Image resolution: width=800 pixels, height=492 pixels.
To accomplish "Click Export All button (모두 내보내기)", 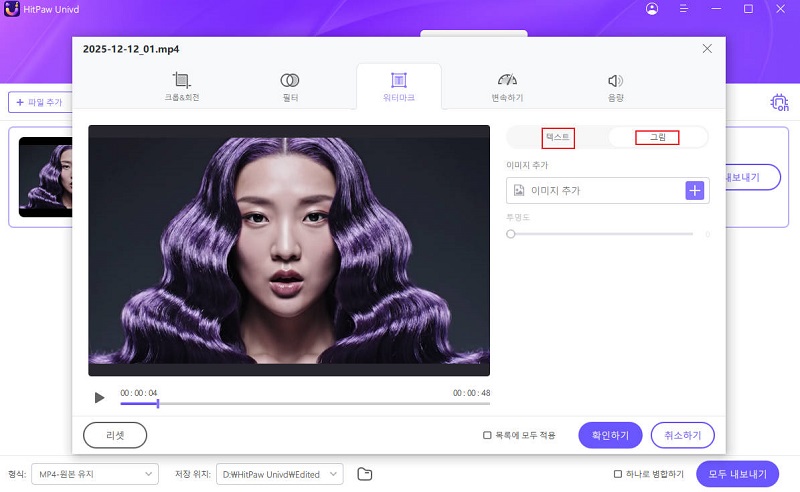I will tap(737, 474).
